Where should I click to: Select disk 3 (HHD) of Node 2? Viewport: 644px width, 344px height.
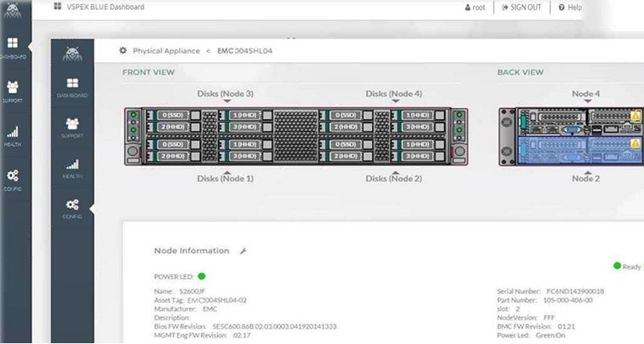(x=418, y=157)
